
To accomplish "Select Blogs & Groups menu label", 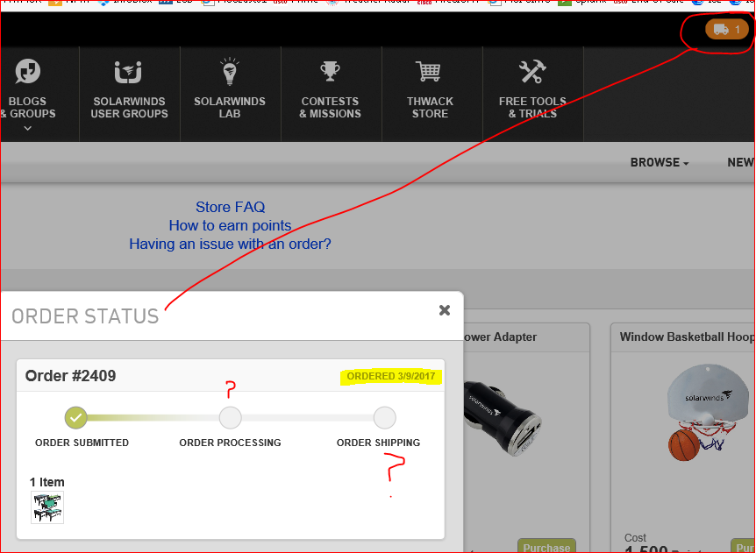I will (29, 108).
